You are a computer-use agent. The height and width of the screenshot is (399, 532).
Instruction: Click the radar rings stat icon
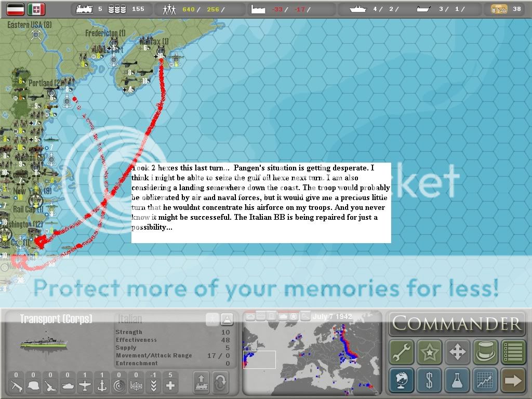pos(119,386)
